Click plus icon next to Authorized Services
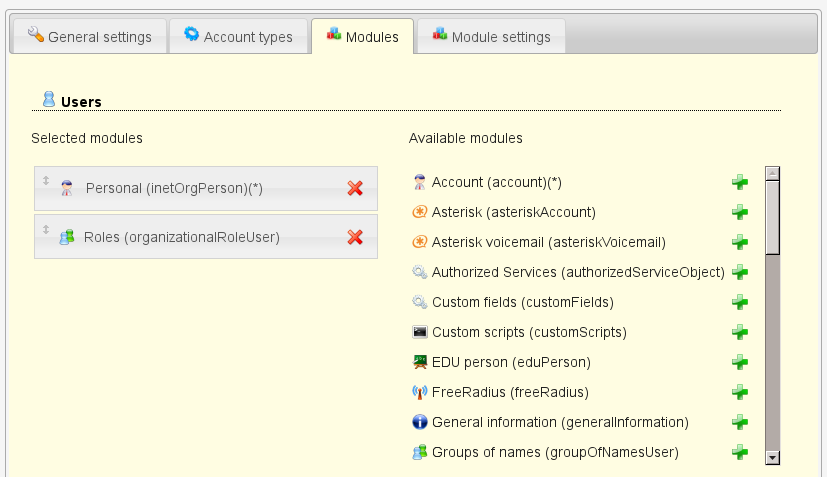The height and width of the screenshot is (477, 827). point(740,272)
